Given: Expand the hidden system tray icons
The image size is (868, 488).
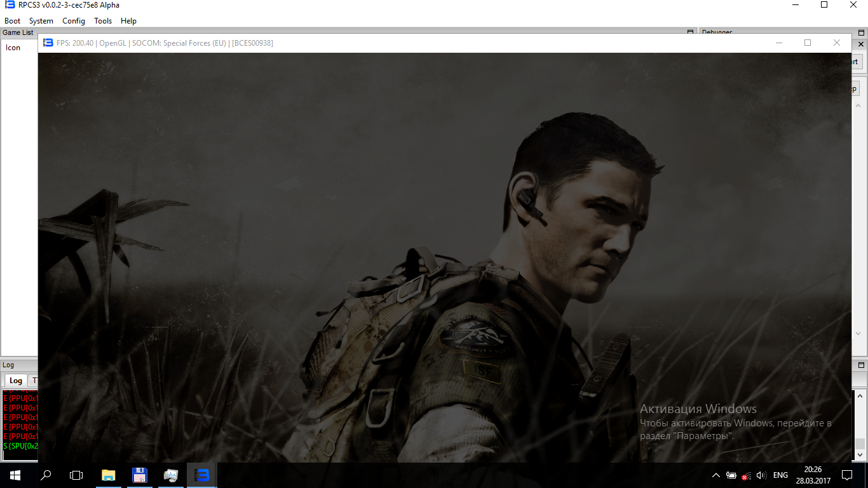Looking at the screenshot, I should coord(716,475).
